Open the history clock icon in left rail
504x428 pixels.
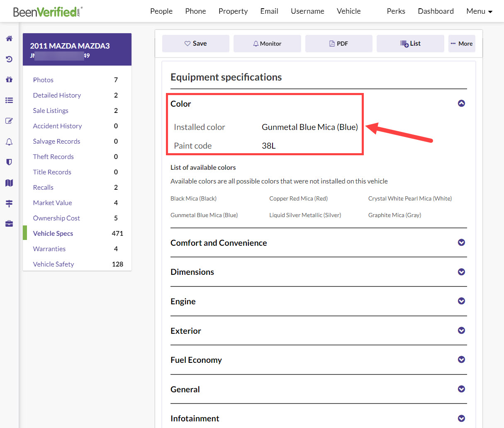9,59
